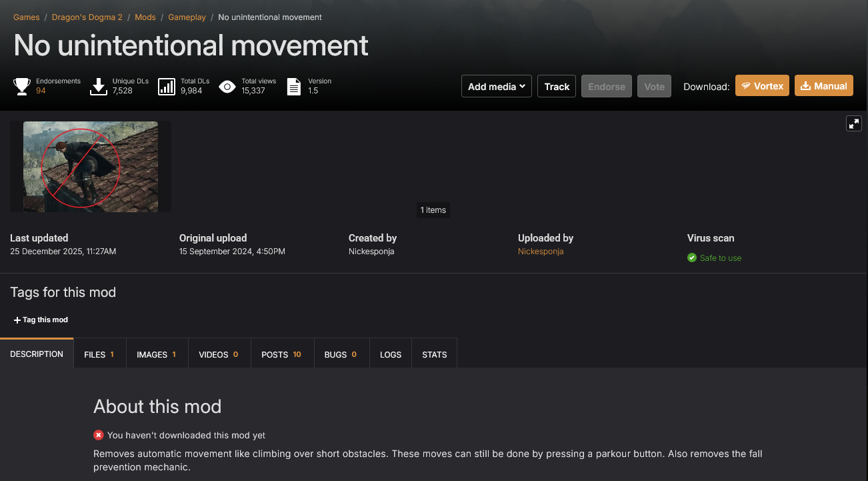Open the Dragon's Dogma 2 breadcrumb
The image size is (868, 481).
point(87,17)
